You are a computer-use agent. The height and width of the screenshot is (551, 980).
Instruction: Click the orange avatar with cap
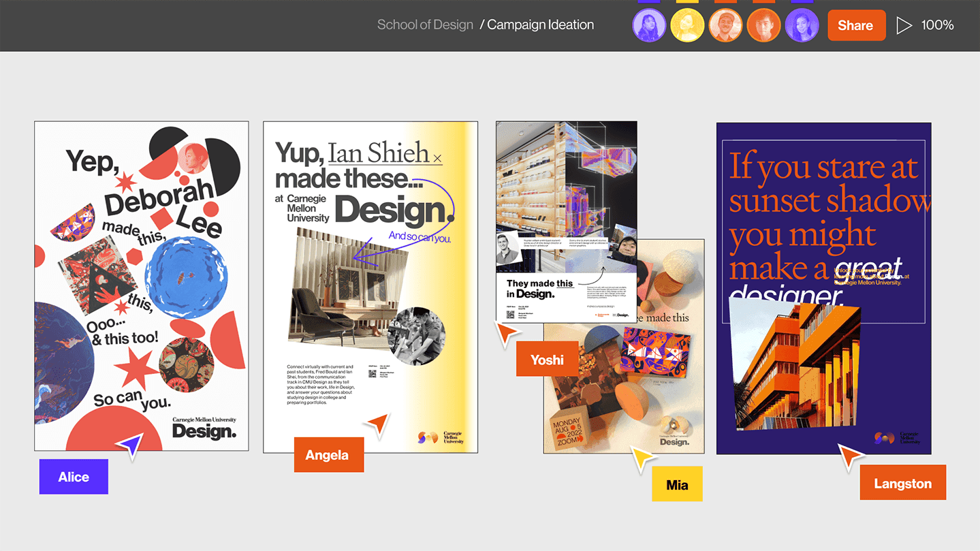pyautogui.click(x=725, y=26)
